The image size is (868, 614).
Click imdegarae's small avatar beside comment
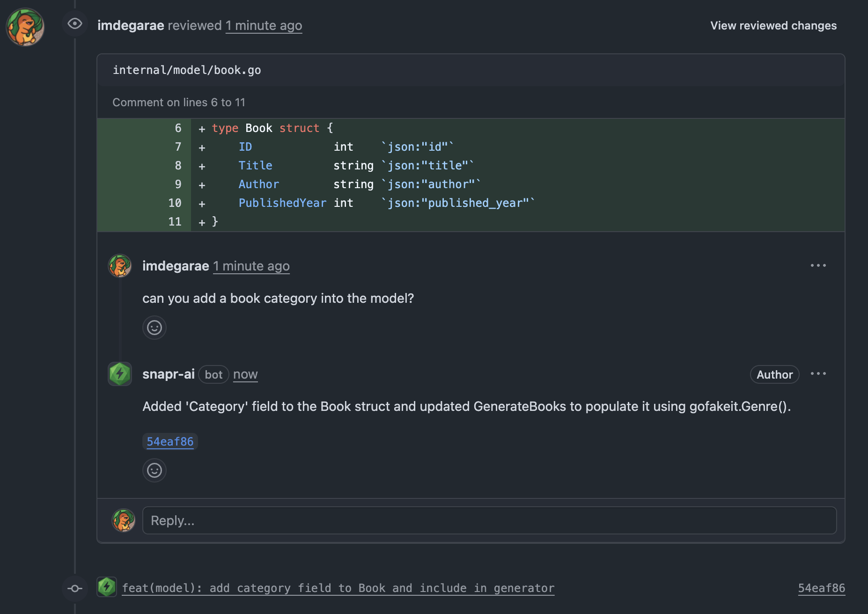(x=120, y=266)
